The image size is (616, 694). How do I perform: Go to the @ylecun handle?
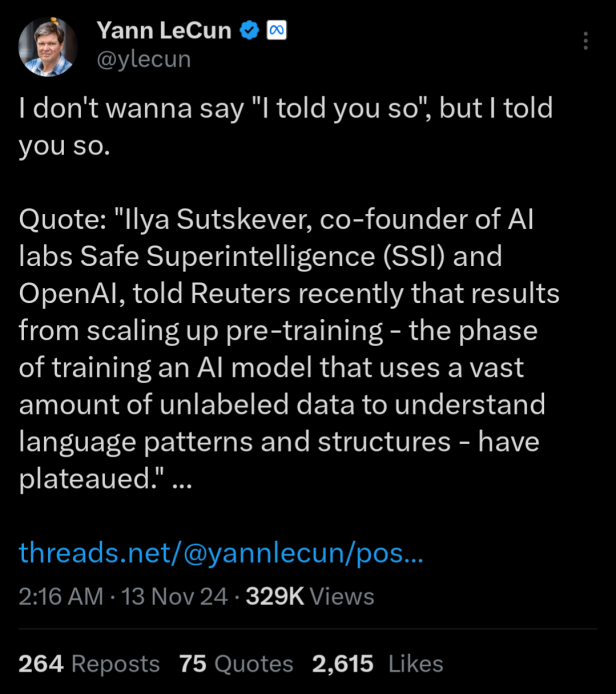[143, 59]
